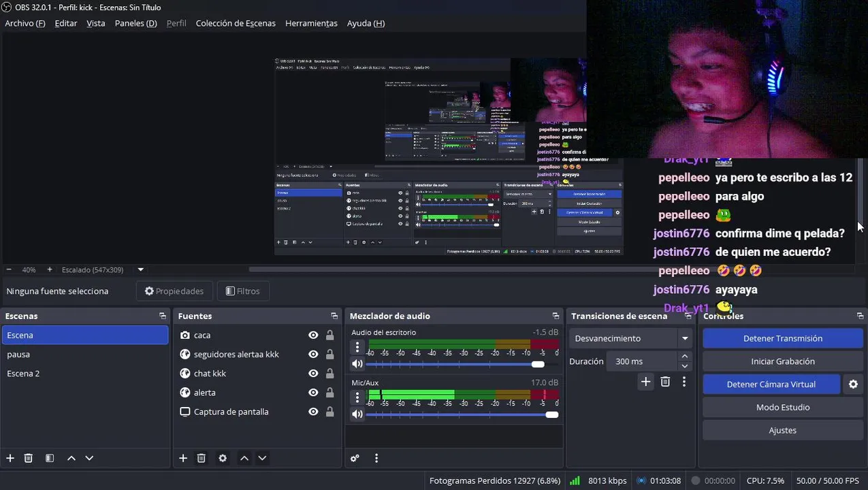Pop out the Mezclador de audio dock
Image resolution: width=868 pixels, height=490 pixels.
556,316
